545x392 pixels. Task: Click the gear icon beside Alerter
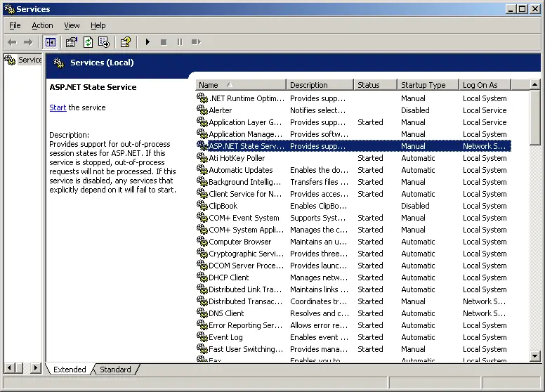tap(202, 110)
